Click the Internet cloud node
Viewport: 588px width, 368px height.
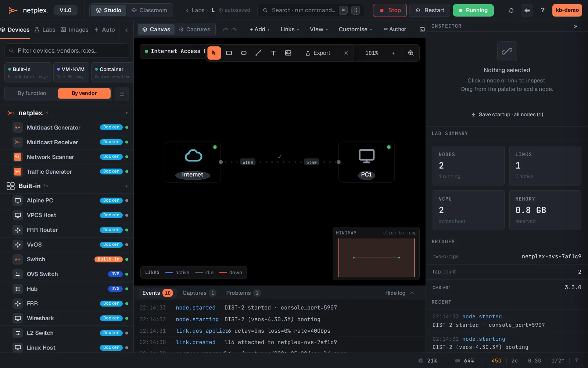pos(193,162)
